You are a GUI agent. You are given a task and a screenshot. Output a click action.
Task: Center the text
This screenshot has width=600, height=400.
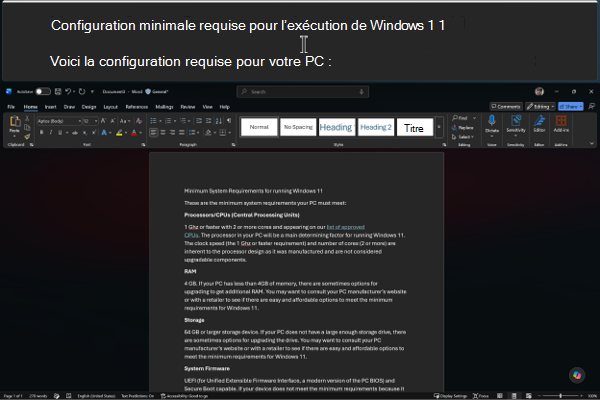click(x=163, y=132)
